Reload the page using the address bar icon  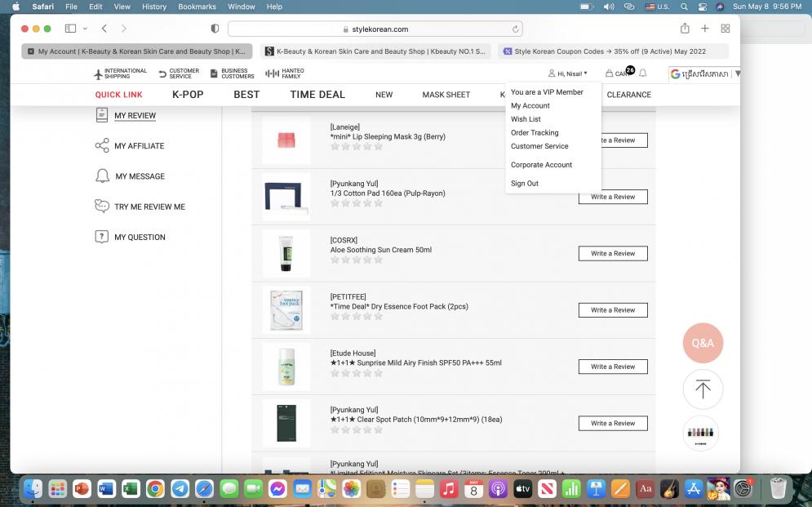[516, 29]
